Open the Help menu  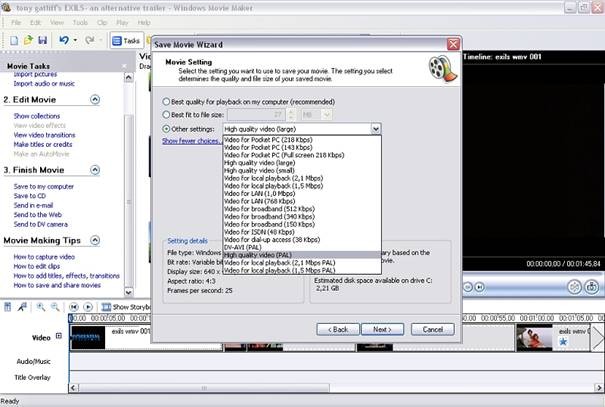144,22
